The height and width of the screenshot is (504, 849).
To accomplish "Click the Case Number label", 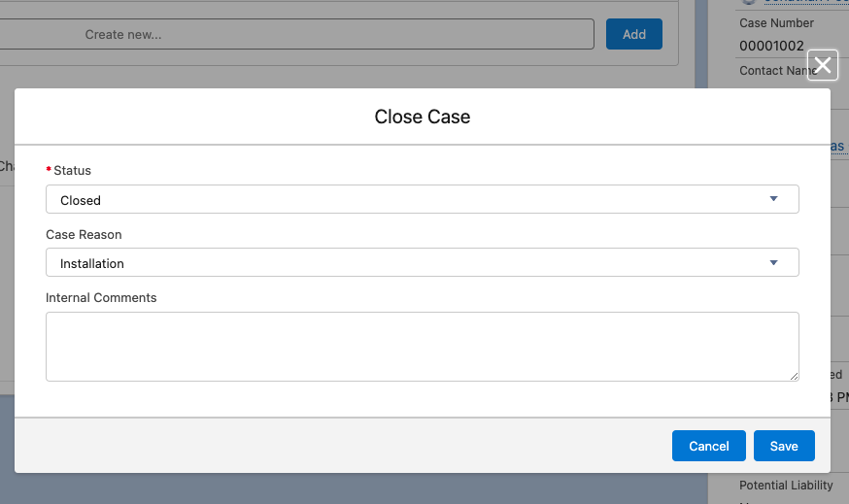I will (x=776, y=23).
